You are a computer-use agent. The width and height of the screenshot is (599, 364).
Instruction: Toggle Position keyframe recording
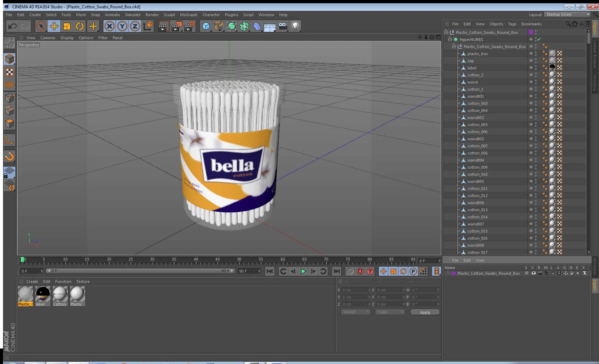pyautogui.click(x=383, y=271)
